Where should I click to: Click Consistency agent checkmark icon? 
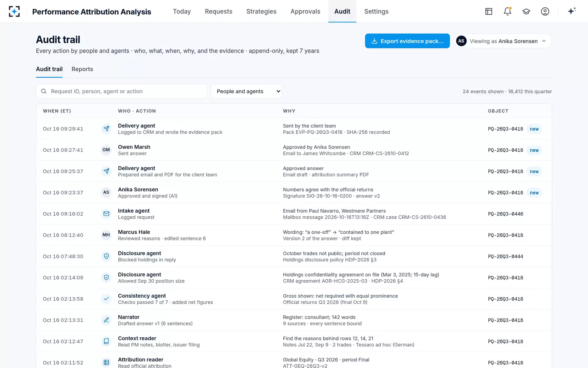(106, 299)
